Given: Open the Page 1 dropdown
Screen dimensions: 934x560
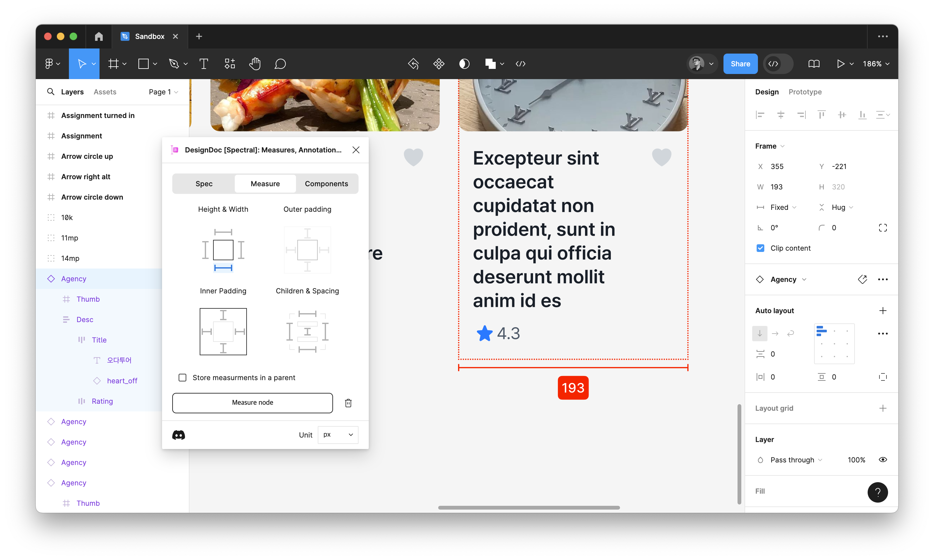Looking at the screenshot, I should coord(163,92).
